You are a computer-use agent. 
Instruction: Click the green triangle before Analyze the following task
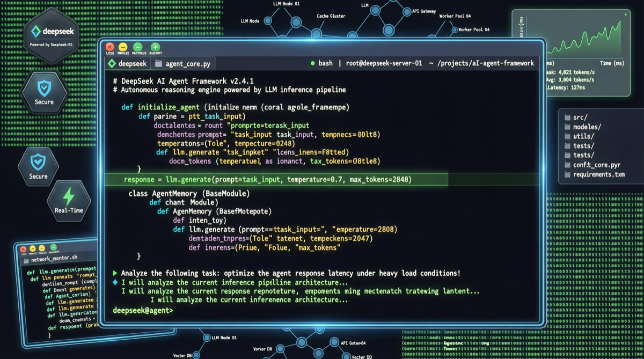115,273
